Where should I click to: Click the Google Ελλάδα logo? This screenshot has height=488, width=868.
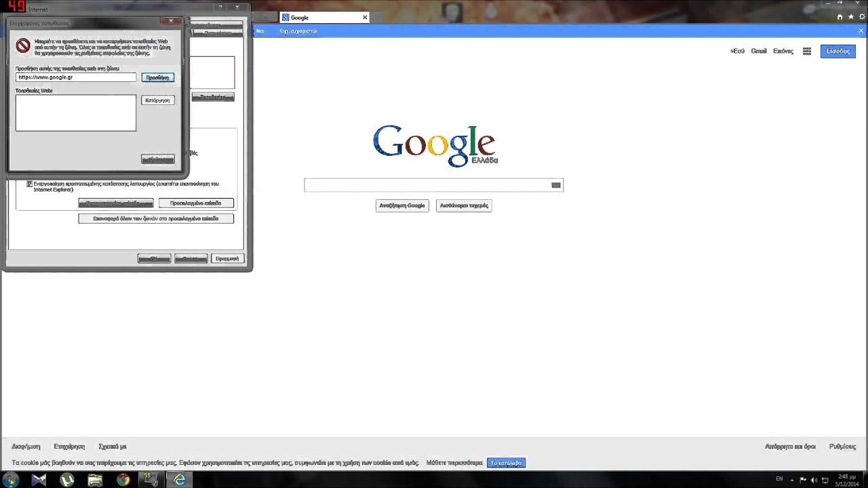pyautogui.click(x=435, y=145)
